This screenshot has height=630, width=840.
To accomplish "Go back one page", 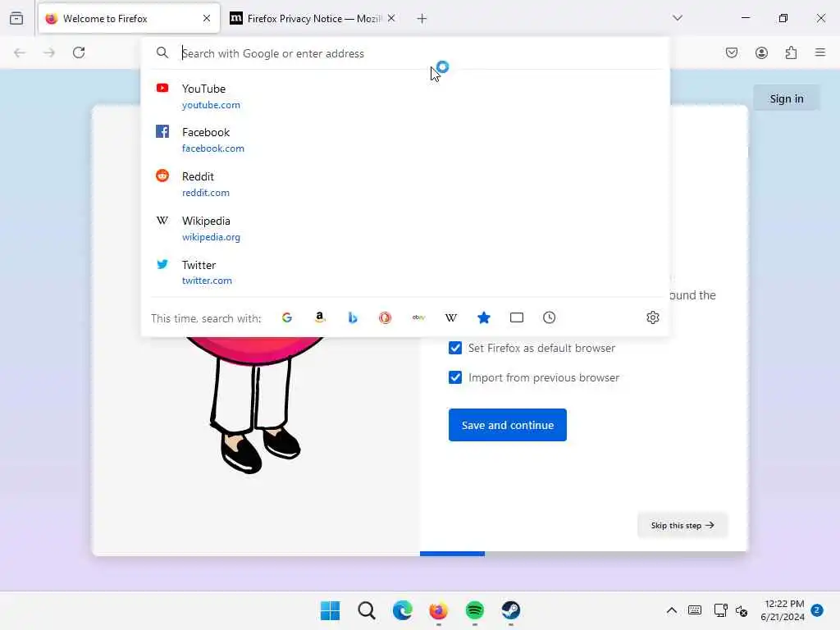I will tap(20, 52).
